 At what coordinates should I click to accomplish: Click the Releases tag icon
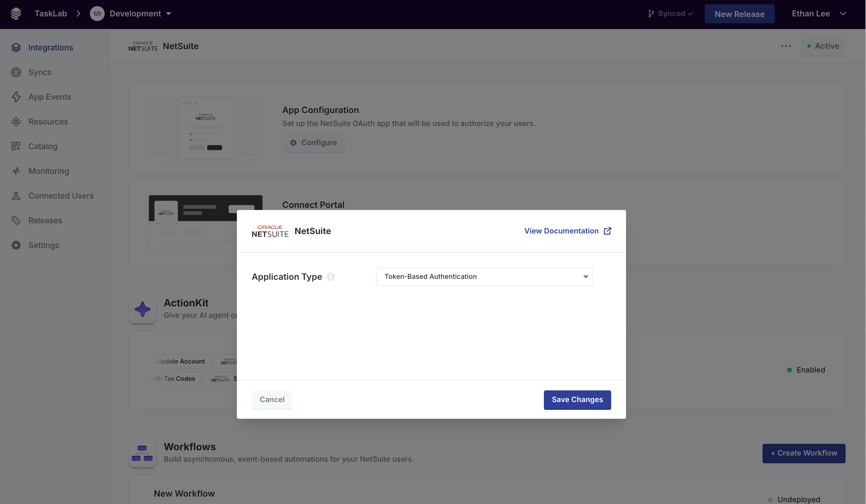click(x=16, y=220)
